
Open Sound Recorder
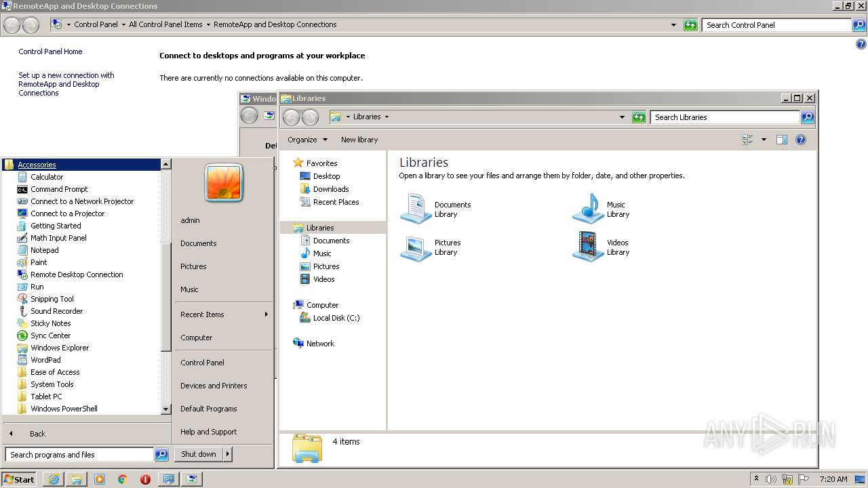coord(56,311)
